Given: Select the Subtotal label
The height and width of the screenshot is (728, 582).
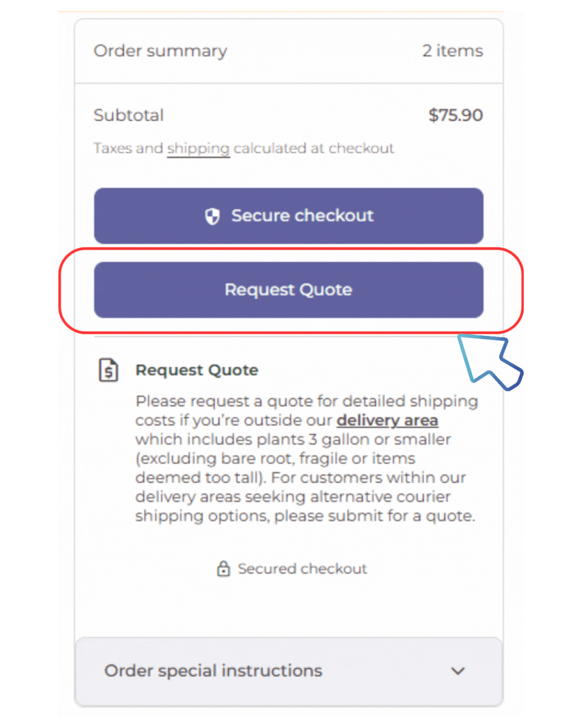Looking at the screenshot, I should pos(128,115).
